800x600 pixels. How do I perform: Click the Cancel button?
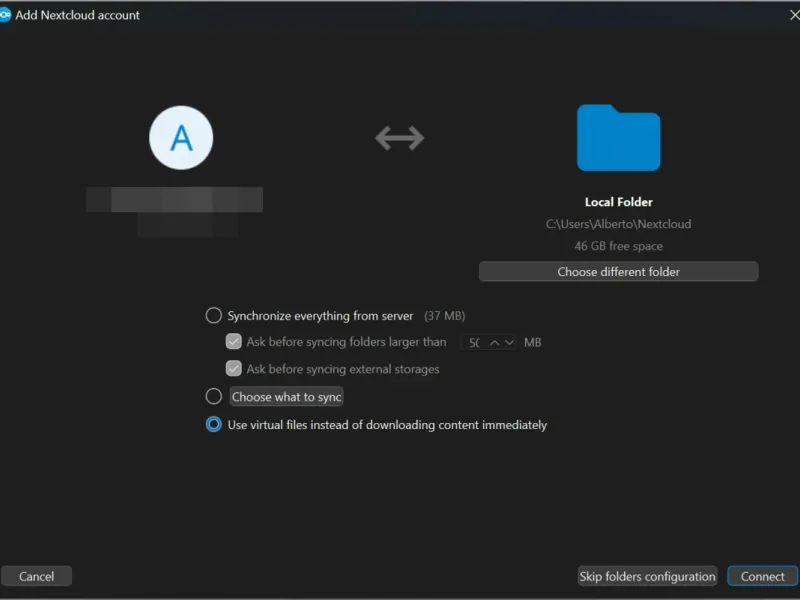36,577
